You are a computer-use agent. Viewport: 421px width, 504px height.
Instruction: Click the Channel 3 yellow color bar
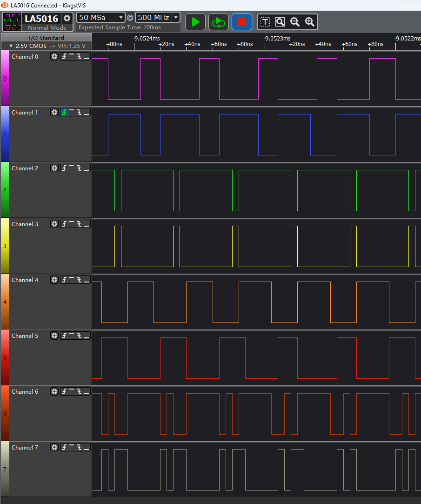pyautogui.click(x=5, y=245)
